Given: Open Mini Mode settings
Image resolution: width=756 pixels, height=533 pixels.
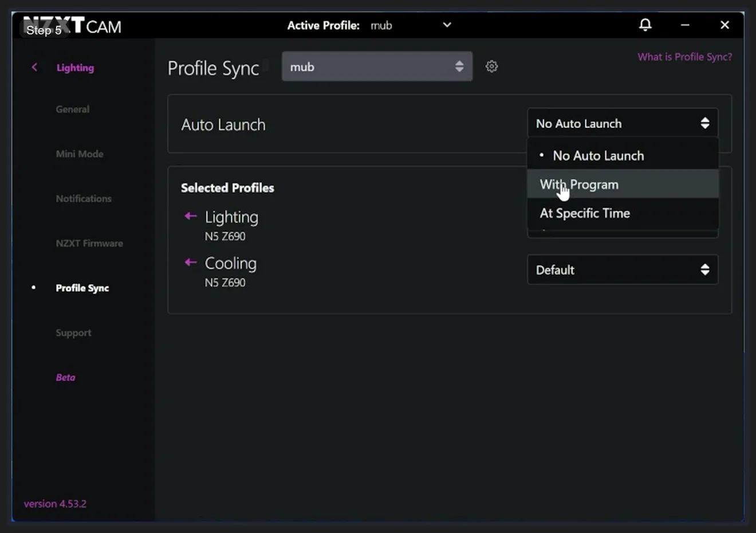Looking at the screenshot, I should [79, 154].
